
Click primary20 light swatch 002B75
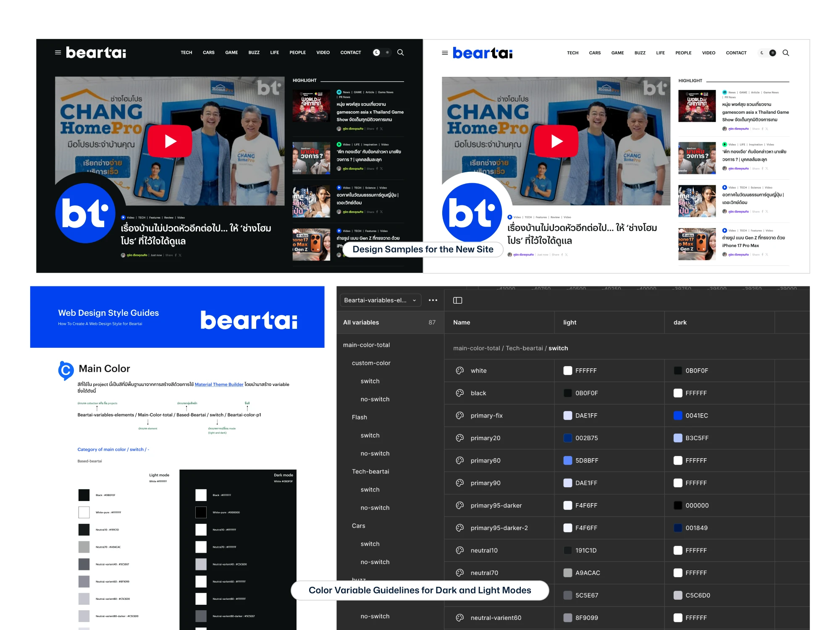pyautogui.click(x=568, y=438)
